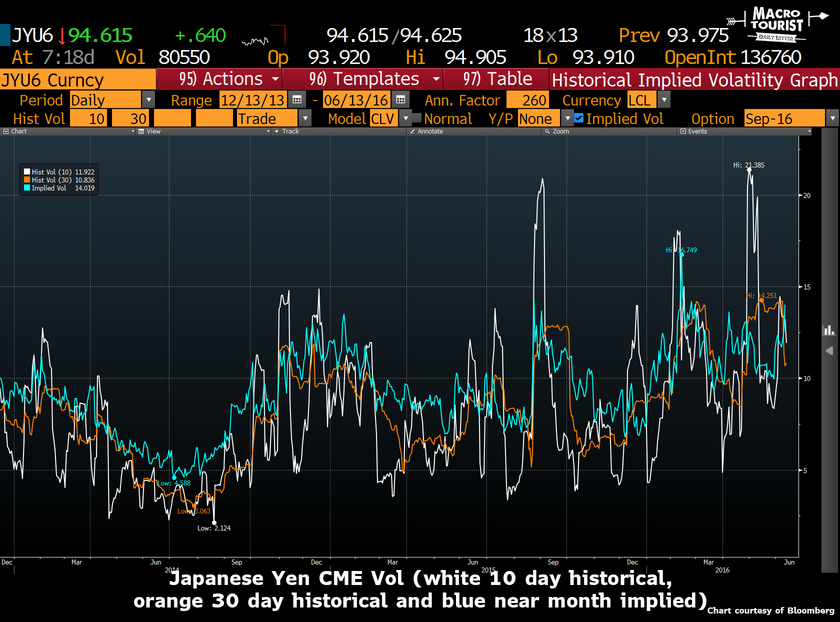Click the 97) Table button
Image resolution: width=840 pixels, height=622 pixels.
497,79
